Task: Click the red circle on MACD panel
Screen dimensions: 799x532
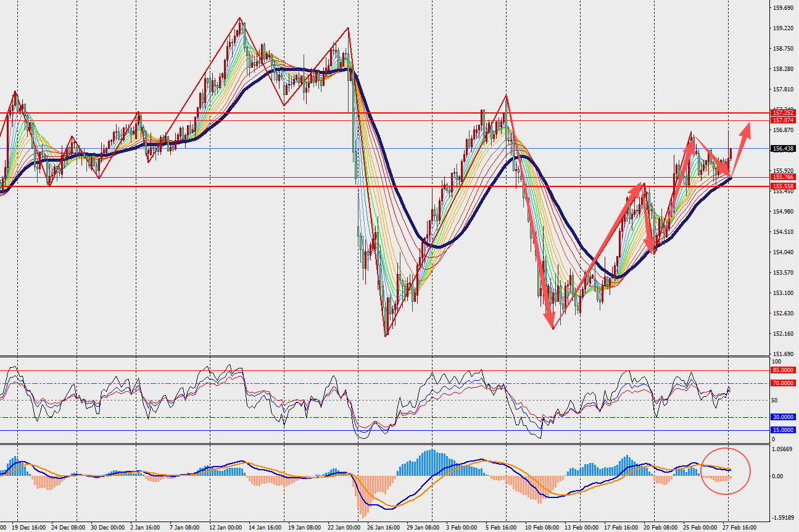Action: tap(726, 472)
